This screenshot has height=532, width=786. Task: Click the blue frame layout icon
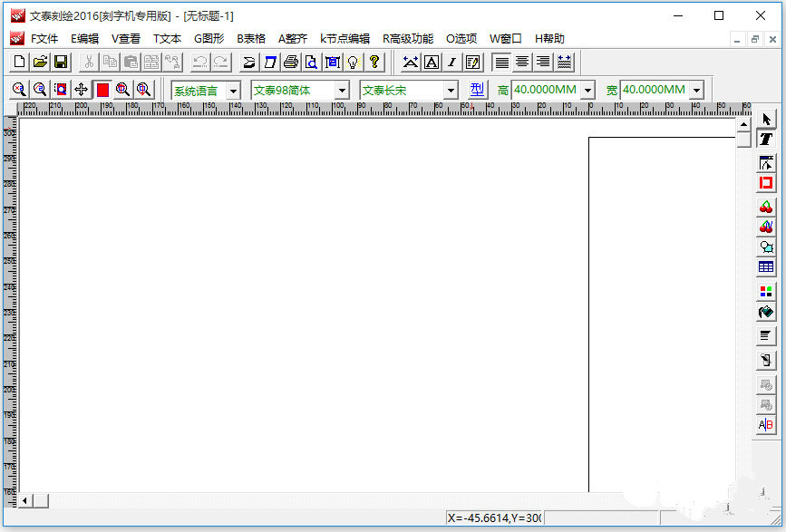[x=333, y=63]
